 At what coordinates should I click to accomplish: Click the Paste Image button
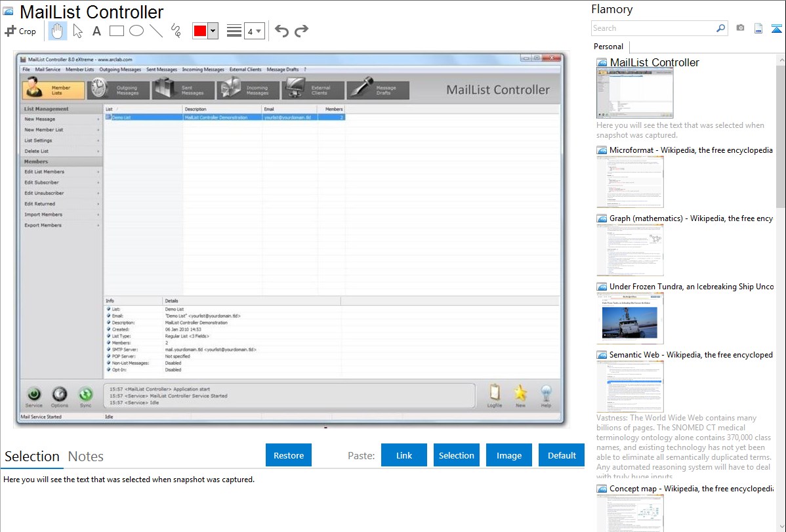pos(508,455)
